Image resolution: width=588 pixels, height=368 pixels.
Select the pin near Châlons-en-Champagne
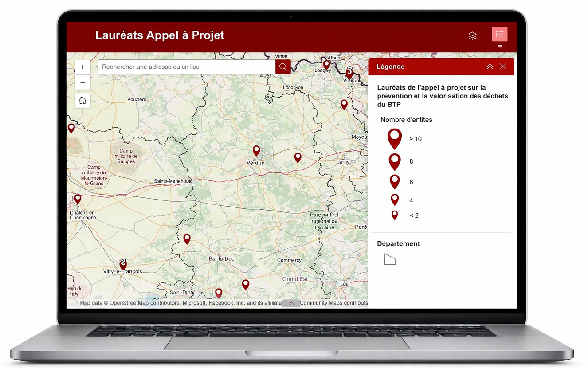point(78,200)
